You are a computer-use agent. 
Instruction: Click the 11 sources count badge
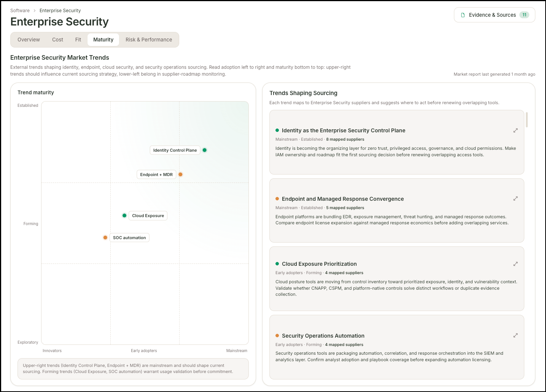click(x=524, y=15)
